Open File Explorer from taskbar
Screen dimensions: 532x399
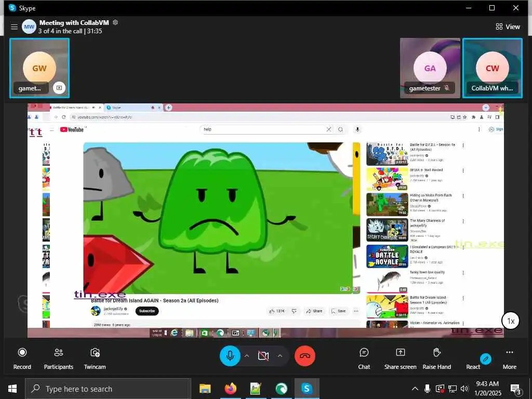(205, 389)
